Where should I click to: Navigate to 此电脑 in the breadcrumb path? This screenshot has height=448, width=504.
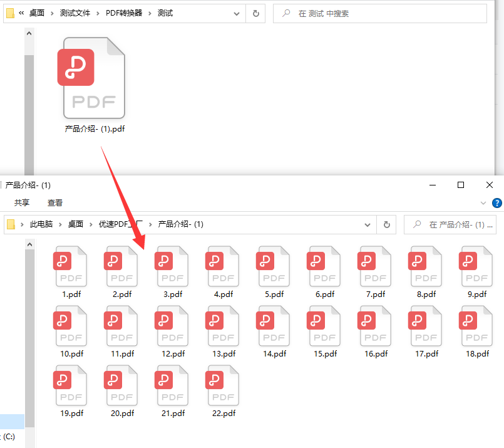pyautogui.click(x=42, y=224)
